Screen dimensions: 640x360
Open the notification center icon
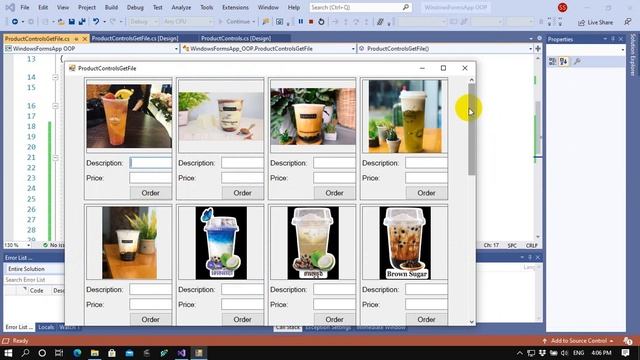pos(625,353)
